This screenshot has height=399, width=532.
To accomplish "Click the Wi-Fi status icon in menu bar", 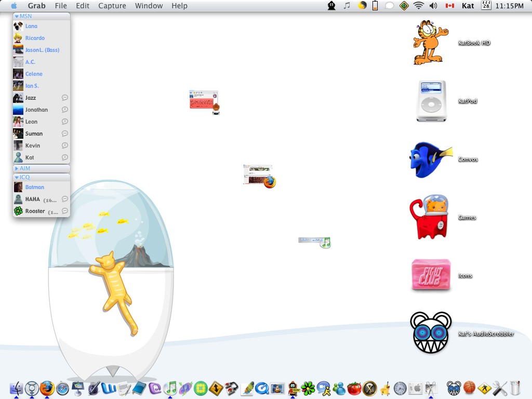I will click(x=419, y=6).
